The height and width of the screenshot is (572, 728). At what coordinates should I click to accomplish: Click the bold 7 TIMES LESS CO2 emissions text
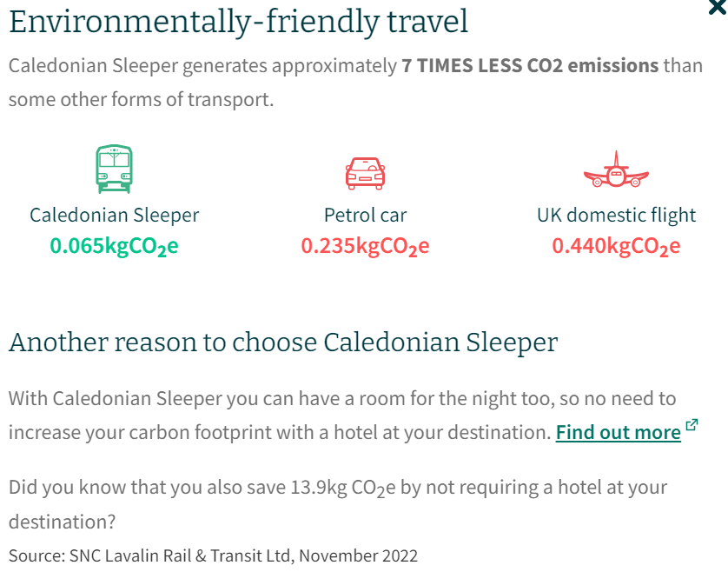tap(530, 66)
